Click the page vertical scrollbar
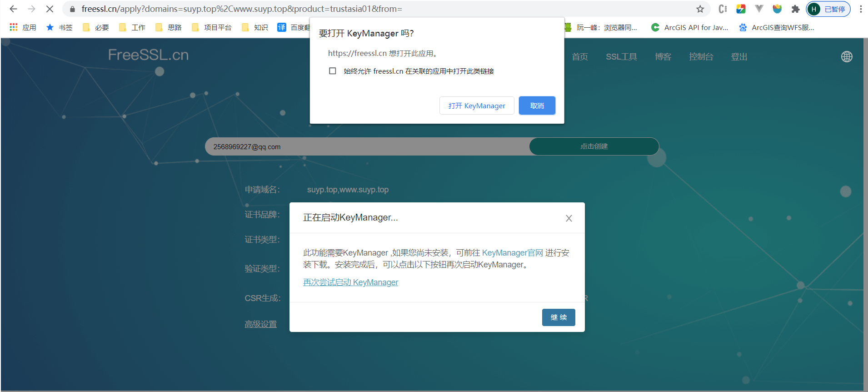 coord(865,214)
